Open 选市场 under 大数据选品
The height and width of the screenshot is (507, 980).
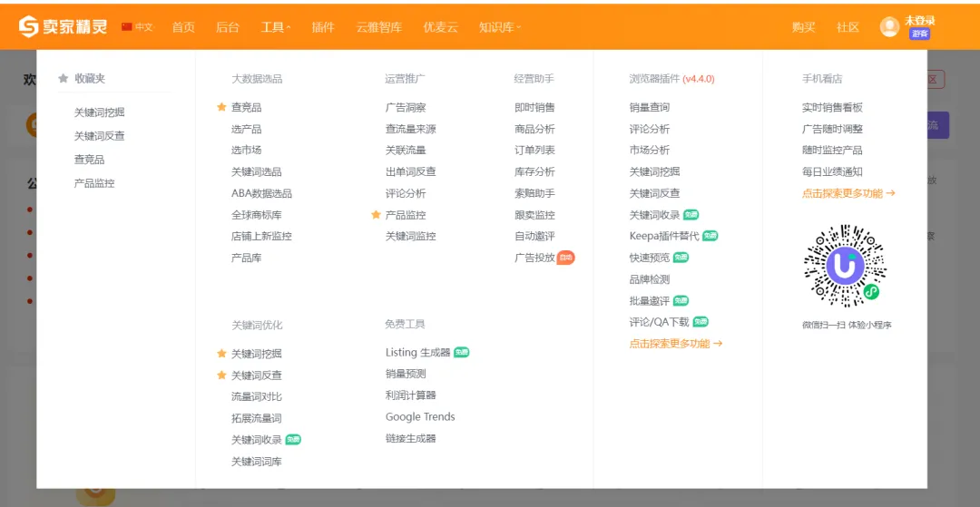(246, 150)
